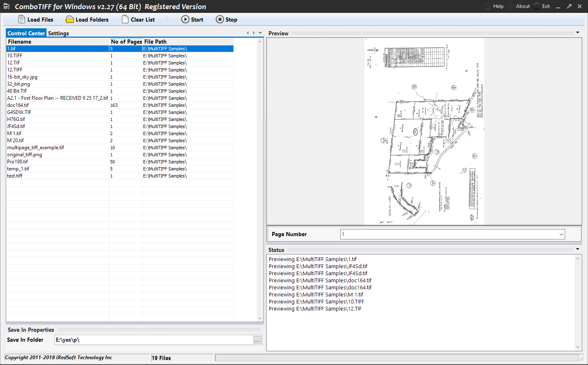The height and width of the screenshot is (365, 588).
Task: Select the file doc164.tif
Action: pos(120,105)
